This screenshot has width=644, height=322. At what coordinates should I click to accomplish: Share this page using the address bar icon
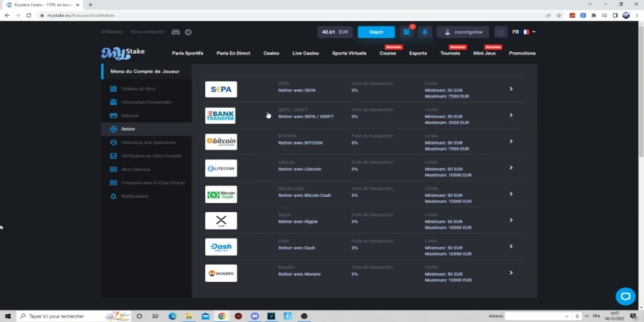[548, 16]
